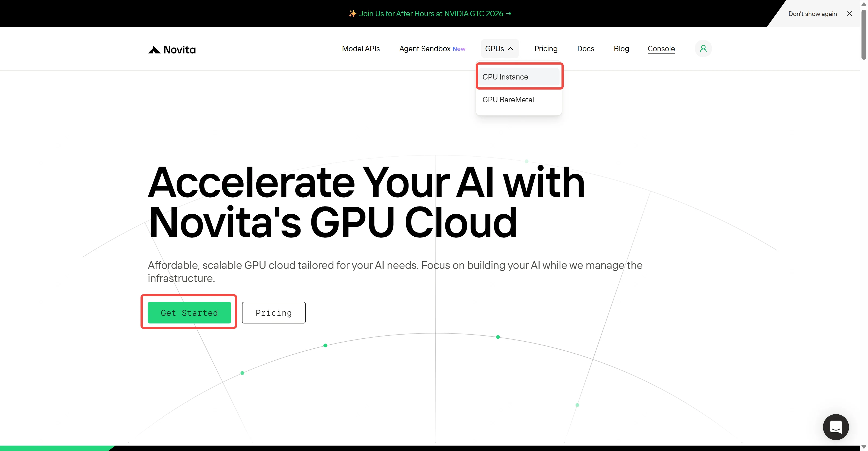
Task: Click the Novita logo
Action: pyautogui.click(x=171, y=50)
